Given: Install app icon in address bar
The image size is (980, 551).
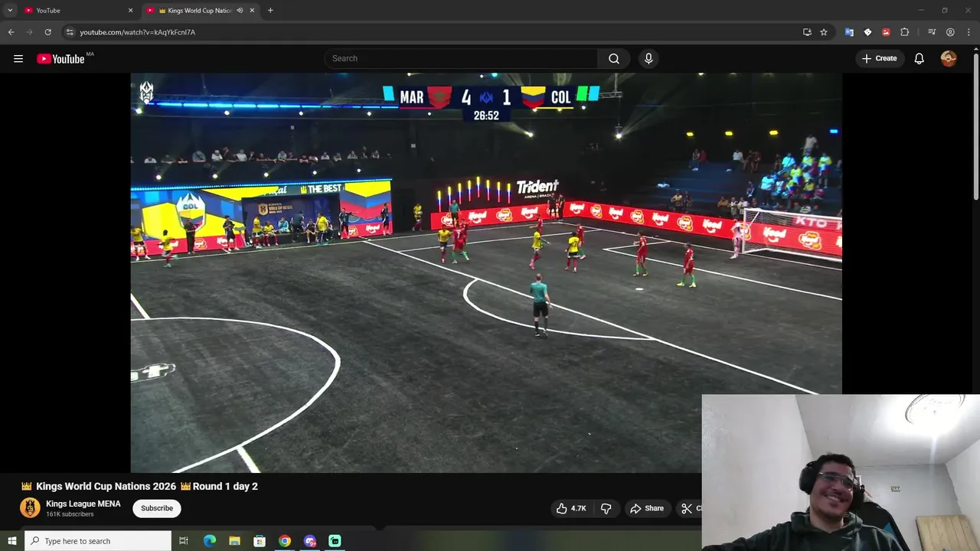Looking at the screenshot, I should (x=807, y=32).
